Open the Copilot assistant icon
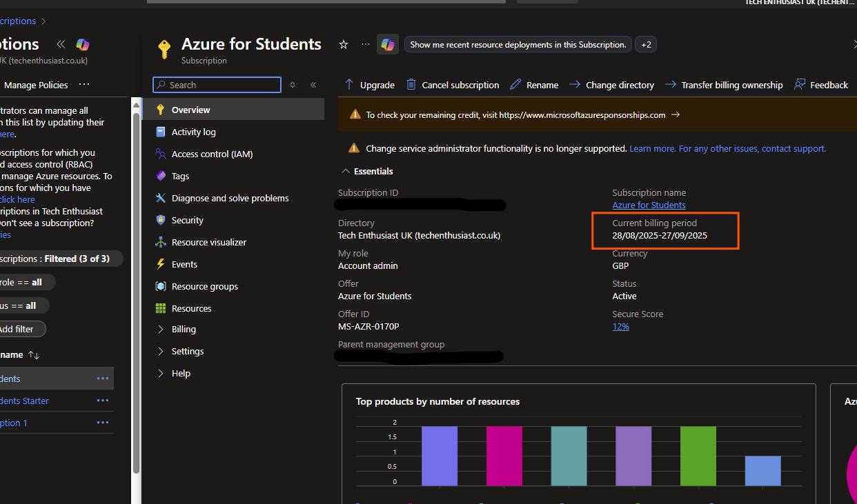857x504 pixels. 387,43
